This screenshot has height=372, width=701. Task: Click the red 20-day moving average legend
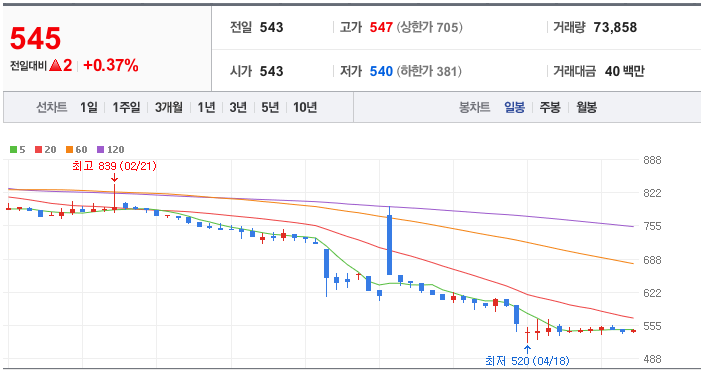point(46,150)
